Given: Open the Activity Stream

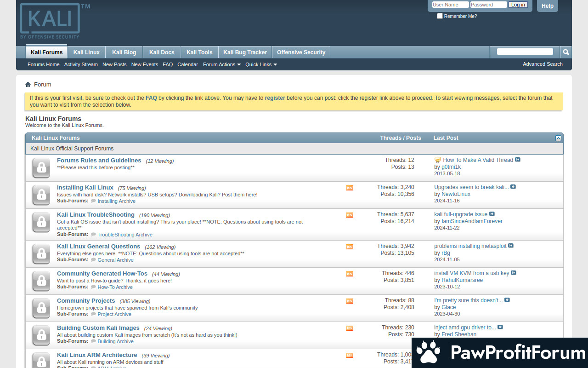Looking at the screenshot, I should 81,64.
